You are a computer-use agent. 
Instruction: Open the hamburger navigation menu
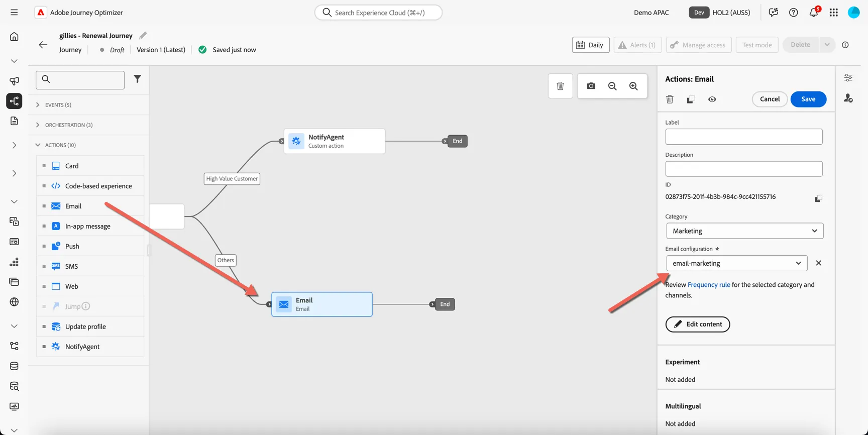tap(14, 13)
